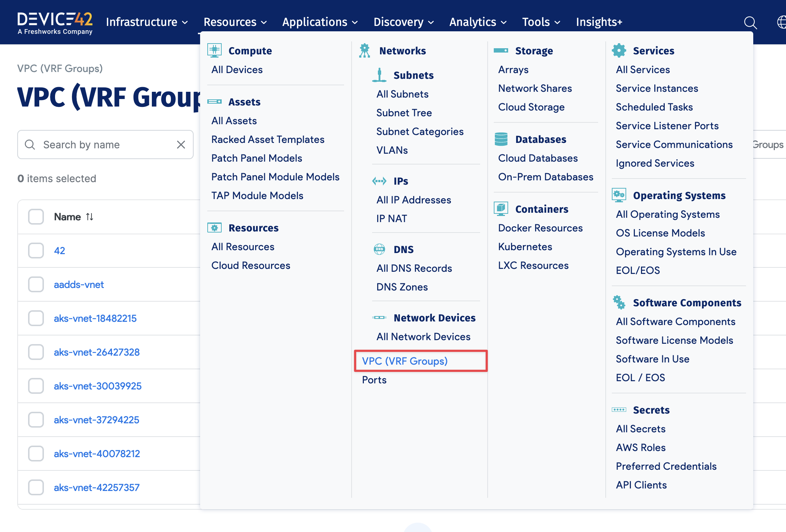This screenshot has width=786, height=532.
Task: Click the Secrets icon near bottom right
Action: coord(619,410)
